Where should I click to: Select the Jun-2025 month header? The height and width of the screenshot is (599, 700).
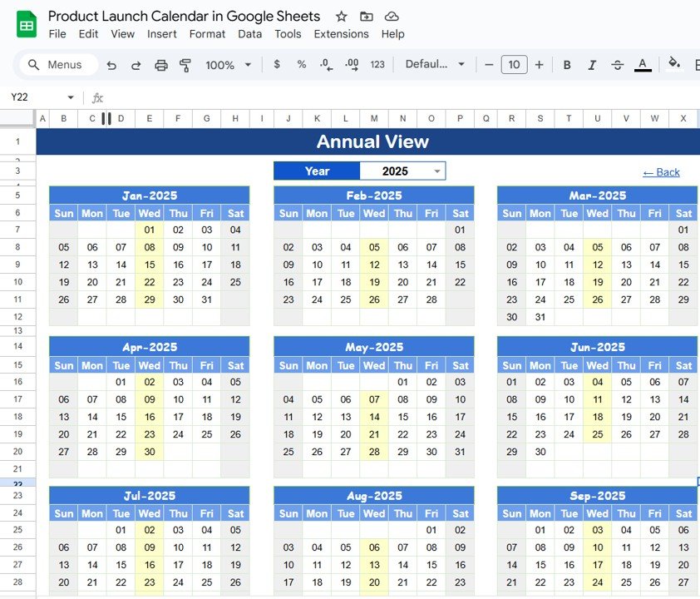click(597, 347)
